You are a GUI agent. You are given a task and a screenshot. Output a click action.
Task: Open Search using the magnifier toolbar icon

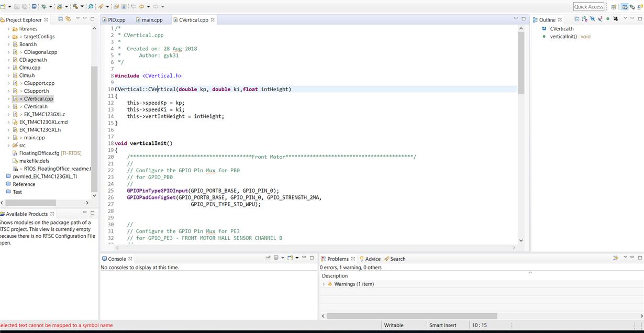[x=90, y=6]
